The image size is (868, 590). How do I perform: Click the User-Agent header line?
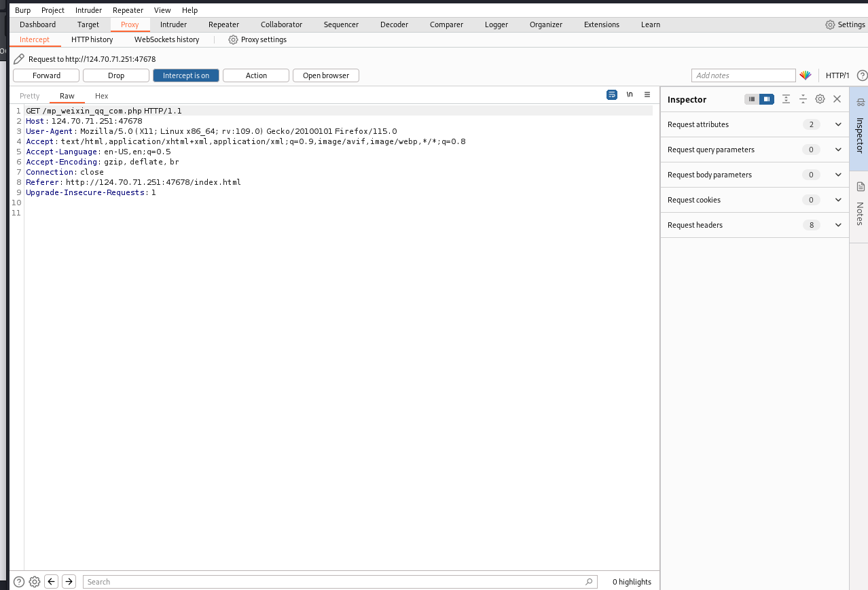pyautogui.click(x=211, y=131)
